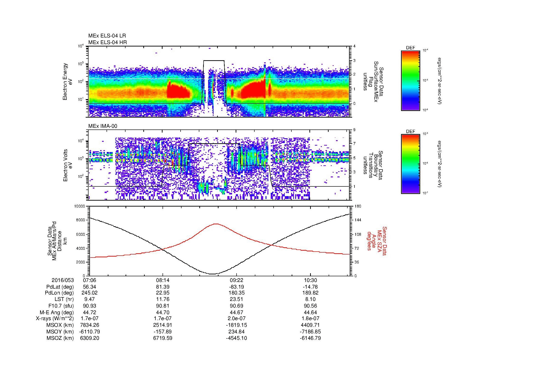Screen dimensions: 555x392
Task: Click the lower DEF color bar
Action: pyautogui.click(x=410, y=164)
